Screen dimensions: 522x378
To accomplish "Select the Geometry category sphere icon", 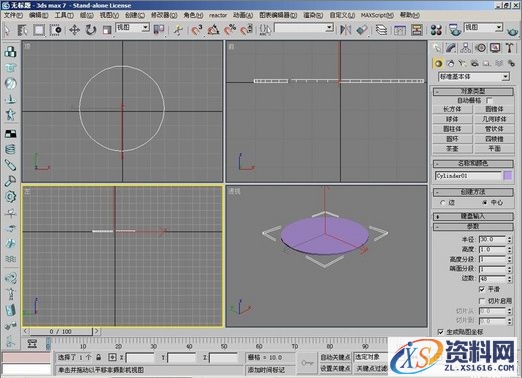I will click(438, 63).
